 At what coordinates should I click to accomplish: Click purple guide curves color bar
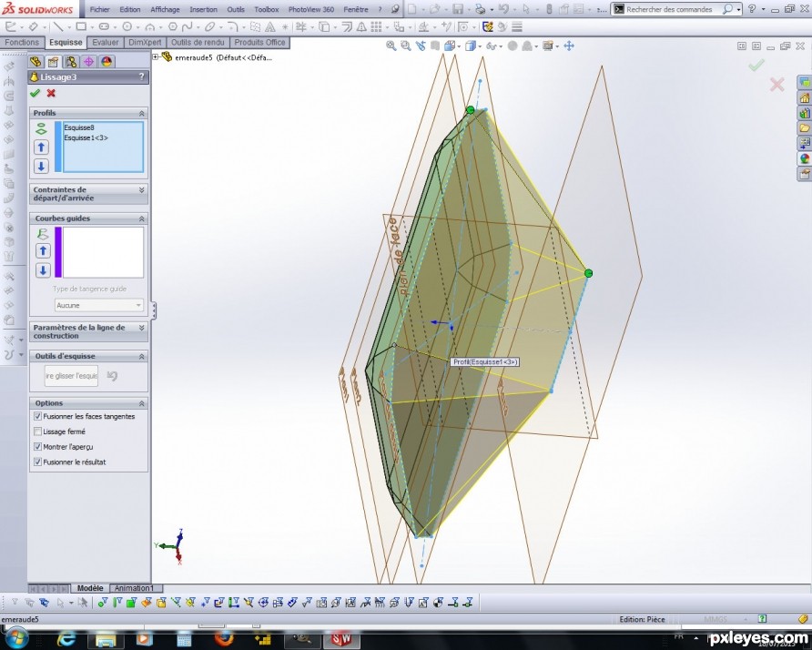coord(58,252)
